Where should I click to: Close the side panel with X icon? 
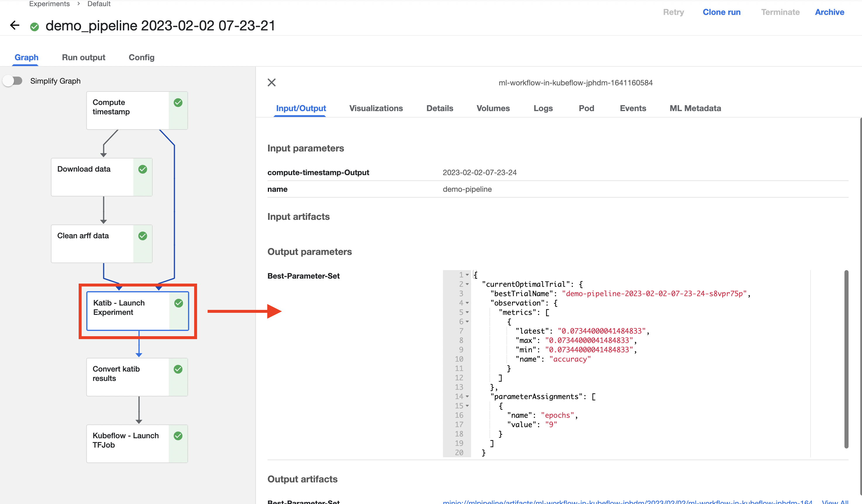[272, 82]
